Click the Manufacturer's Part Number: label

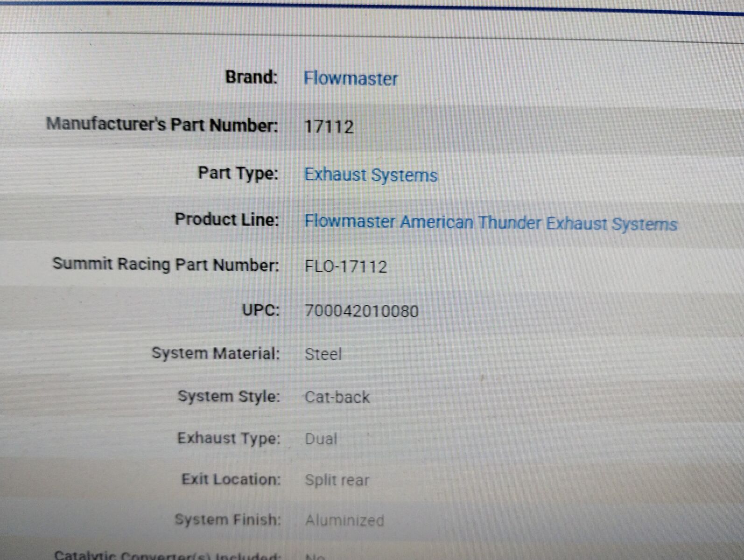pyautogui.click(x=162, y=125)
